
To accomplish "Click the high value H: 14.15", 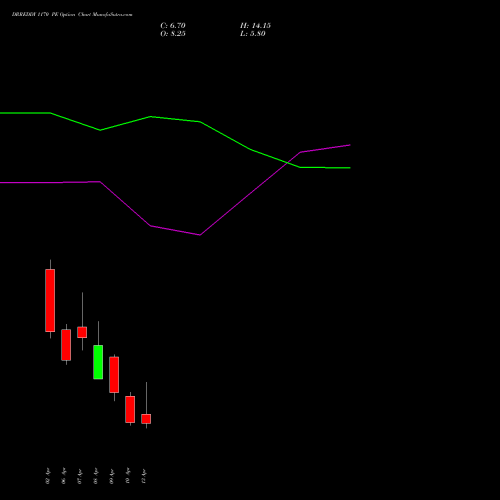I will (x=255, y=26).
